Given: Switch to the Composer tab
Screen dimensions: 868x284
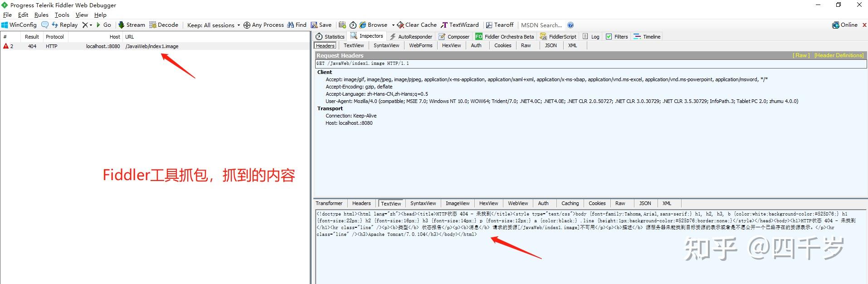Looking at the screenshot, I should coord(454,37).
